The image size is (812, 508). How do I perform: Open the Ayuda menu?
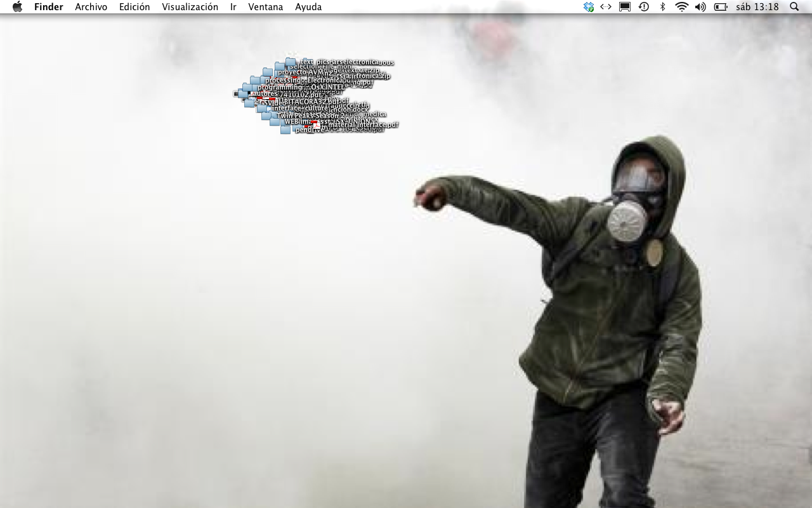(x=308, y=7)
